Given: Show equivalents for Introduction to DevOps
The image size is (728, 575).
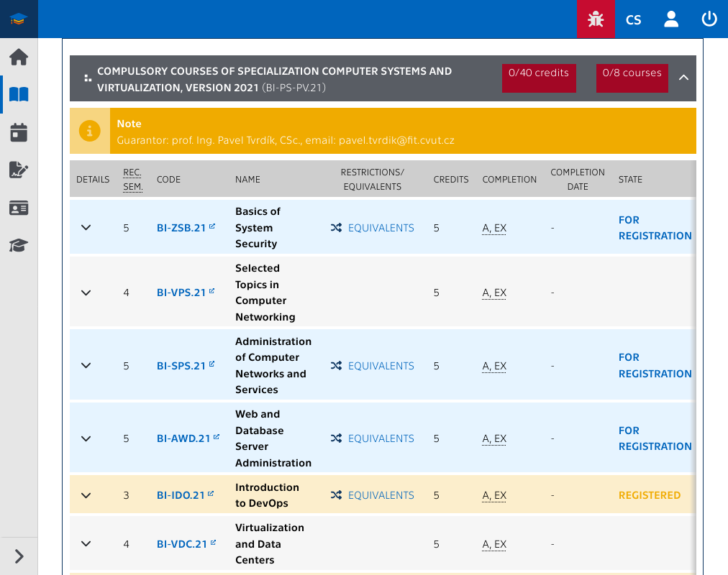Looking at the screenshot, I should (381, 495).
